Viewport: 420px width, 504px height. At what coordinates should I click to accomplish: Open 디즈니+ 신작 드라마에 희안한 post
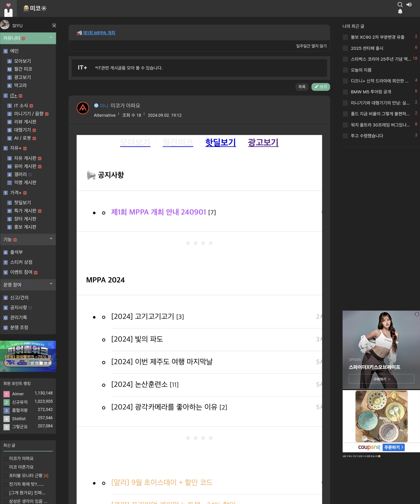(x=379, y=81)
